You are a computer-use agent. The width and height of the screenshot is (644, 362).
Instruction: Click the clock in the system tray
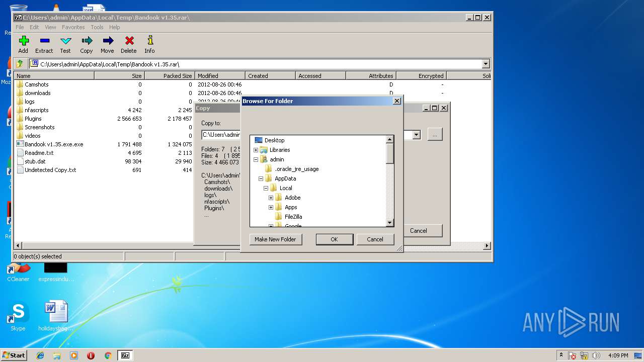click(x=618, y=355)
